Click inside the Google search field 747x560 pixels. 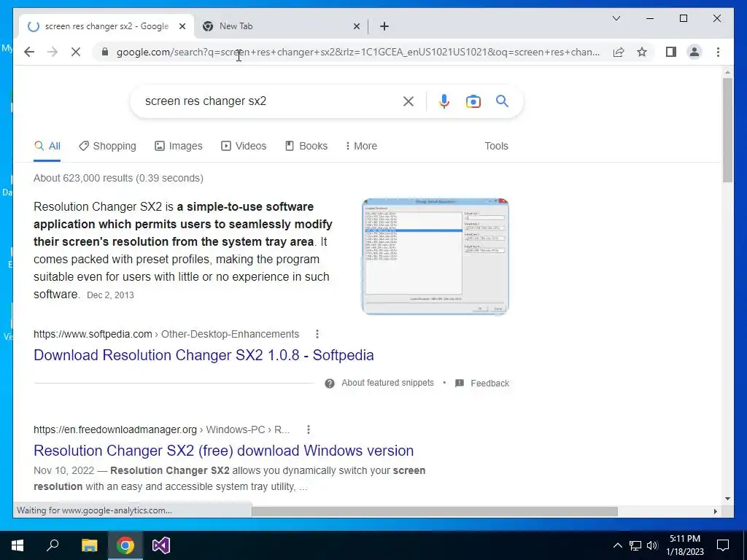point(271,101)
